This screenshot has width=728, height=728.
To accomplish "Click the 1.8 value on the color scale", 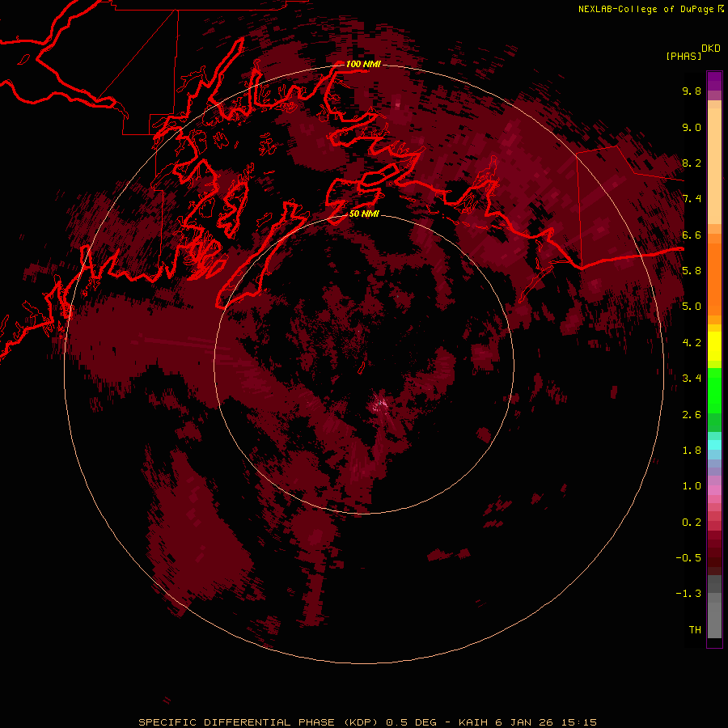I will click(692, 451).
